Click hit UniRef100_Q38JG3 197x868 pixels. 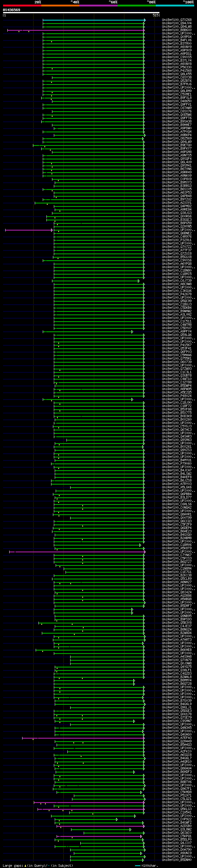click(177, 213)
